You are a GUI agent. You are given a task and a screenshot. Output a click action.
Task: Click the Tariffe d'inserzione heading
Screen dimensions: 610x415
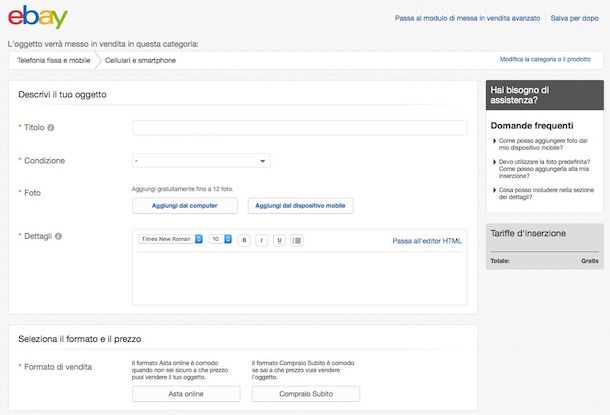[528, 233]
